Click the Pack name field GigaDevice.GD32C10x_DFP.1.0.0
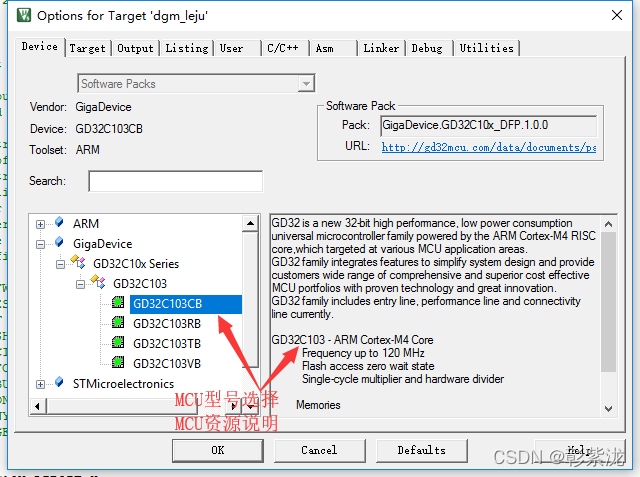This screenshot has height=477, width=640. pyautogui.click(x=489, y=125)
